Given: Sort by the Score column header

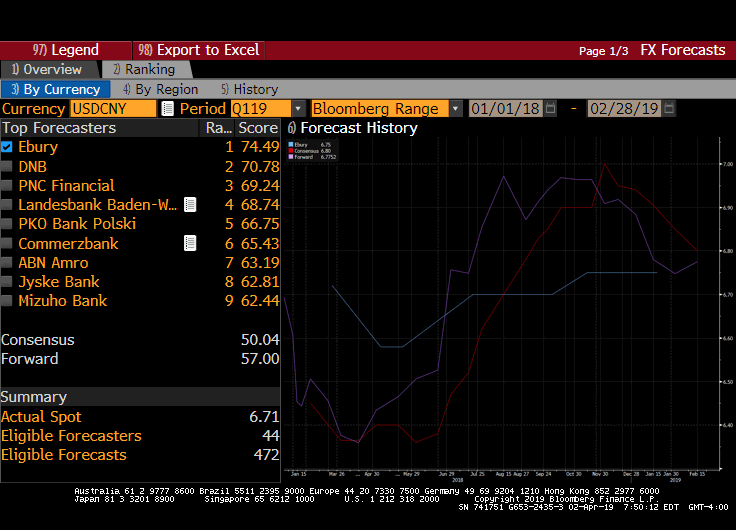Looking at the screenshot, I should (258, 128).
